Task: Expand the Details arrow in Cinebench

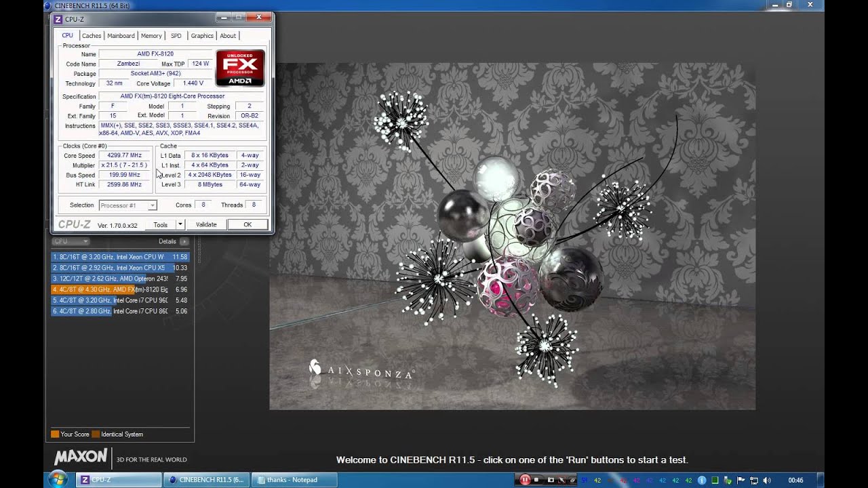Action: (184, 241)
